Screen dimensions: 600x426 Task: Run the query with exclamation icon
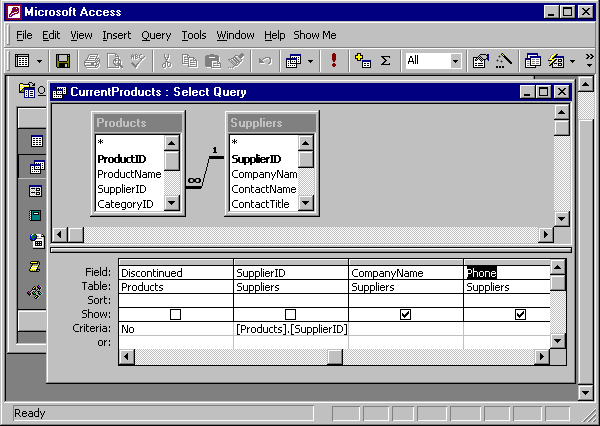334,60
